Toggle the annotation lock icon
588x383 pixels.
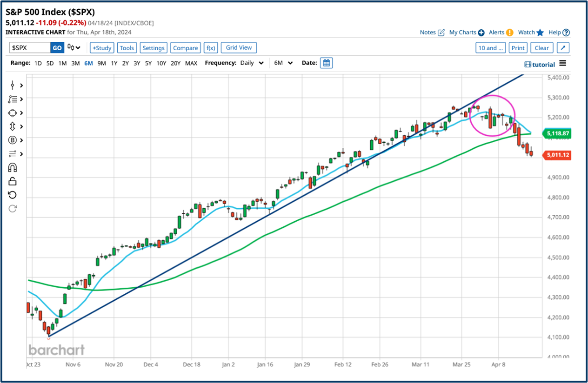13,181
